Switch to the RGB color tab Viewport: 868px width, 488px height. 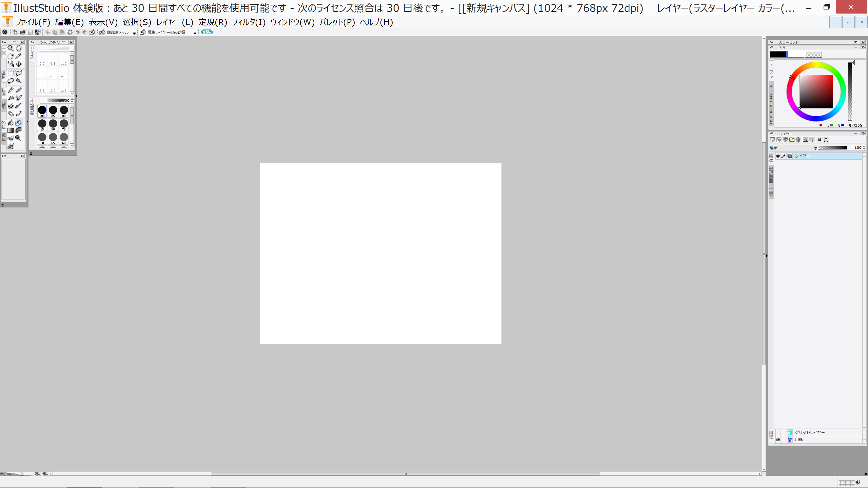click(x=771, y=109)
